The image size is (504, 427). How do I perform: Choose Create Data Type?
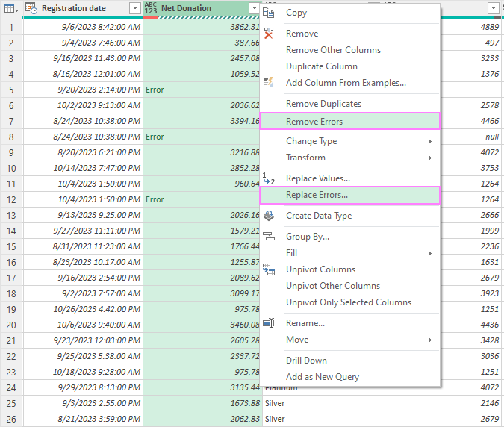(x=349, y=216)
